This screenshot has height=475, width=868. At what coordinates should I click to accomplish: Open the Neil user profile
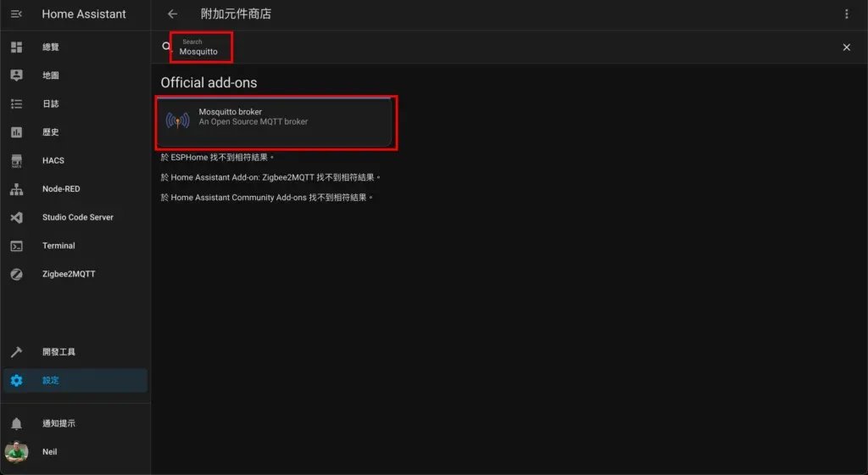click(x=49, y=452)
